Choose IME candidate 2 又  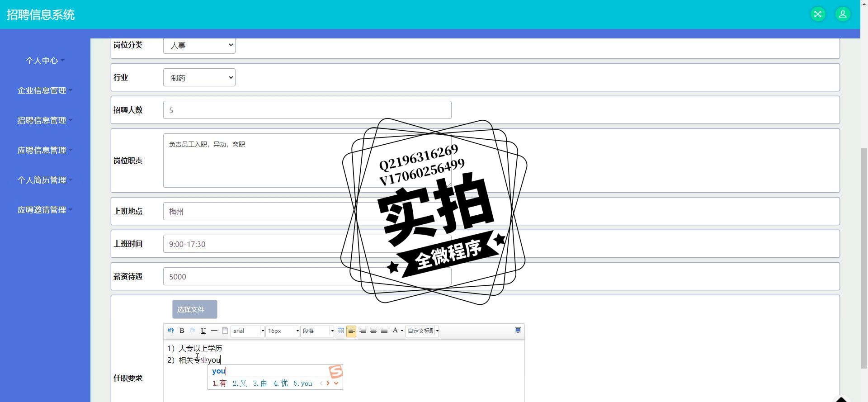pyautogui.click(x=240, y=383)
